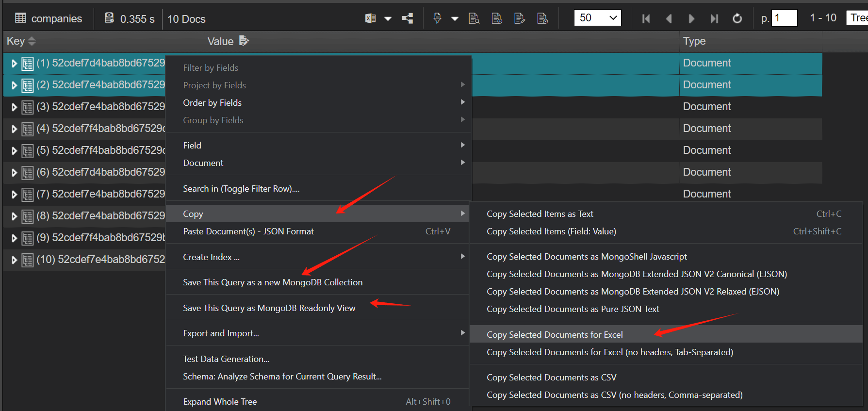The width and height of the screenshot is (868, 411).
Task: Choose Search in (Toggle Filter Row)
Action: tap(318, 188)
